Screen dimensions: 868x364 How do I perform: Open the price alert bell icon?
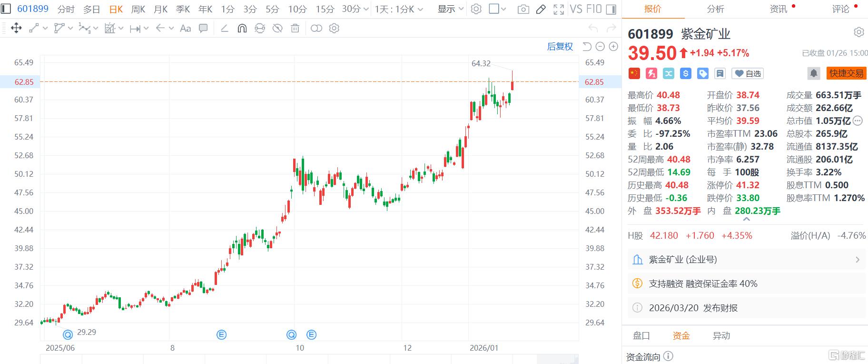click(813, 73)
